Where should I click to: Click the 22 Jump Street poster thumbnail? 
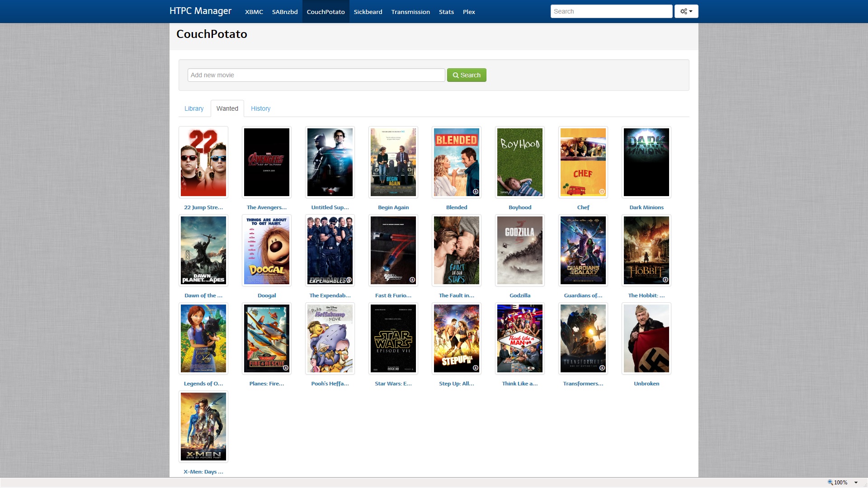point(203,162)
